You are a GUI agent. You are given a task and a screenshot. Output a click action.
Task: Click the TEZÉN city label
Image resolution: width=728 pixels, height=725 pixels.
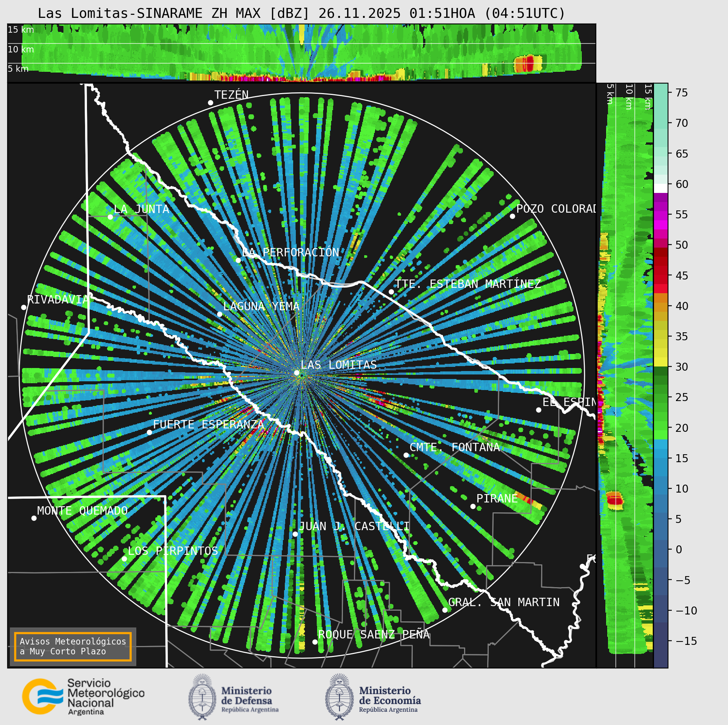(231, 95)
